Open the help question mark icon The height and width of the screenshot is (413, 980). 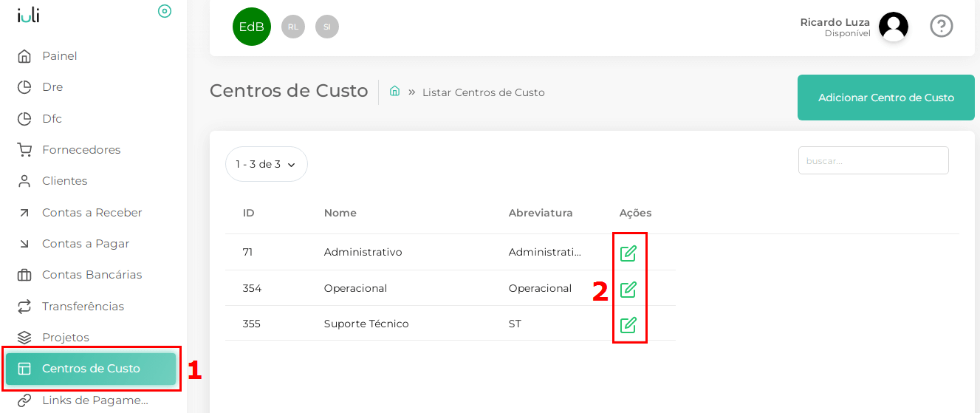941,26
